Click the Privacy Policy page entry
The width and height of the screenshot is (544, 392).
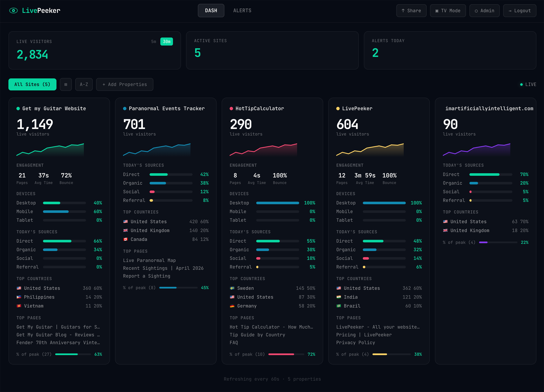[356, 343]
